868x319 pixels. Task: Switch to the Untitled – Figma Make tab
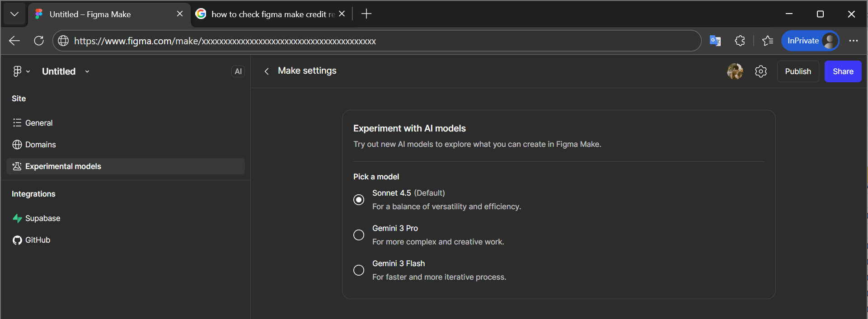coord(110,14)
